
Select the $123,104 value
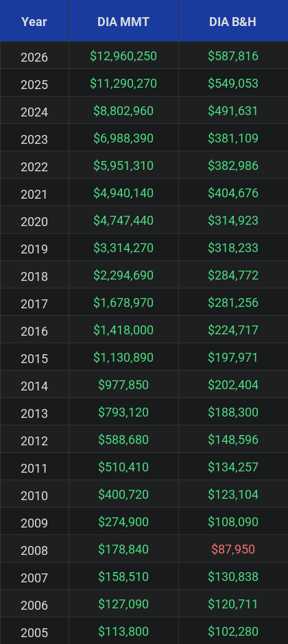point(233,495)
